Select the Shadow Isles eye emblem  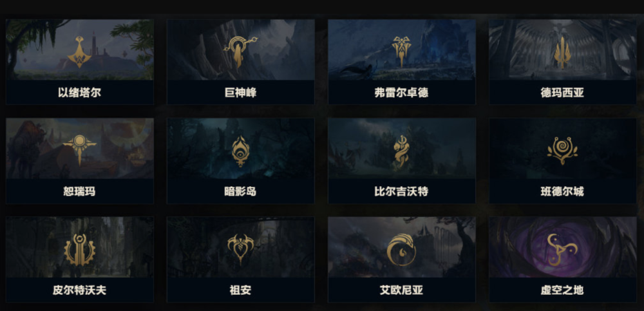(240, 151)
